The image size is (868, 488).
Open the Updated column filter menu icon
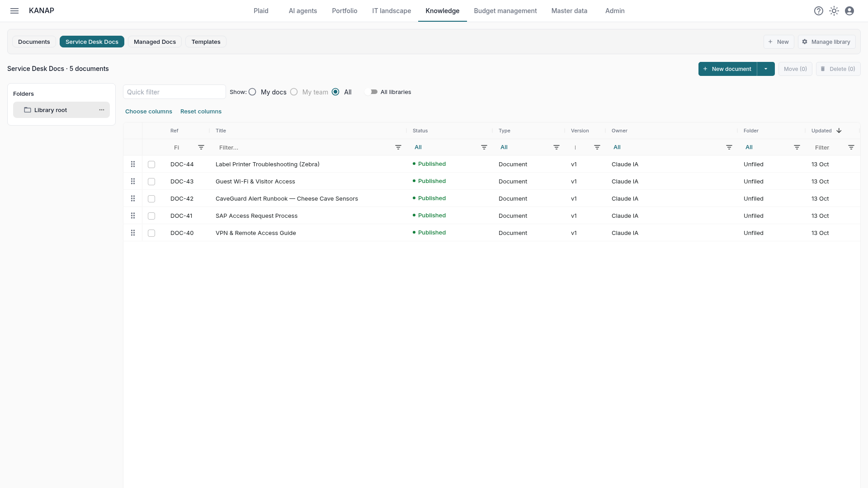(851, 147)
